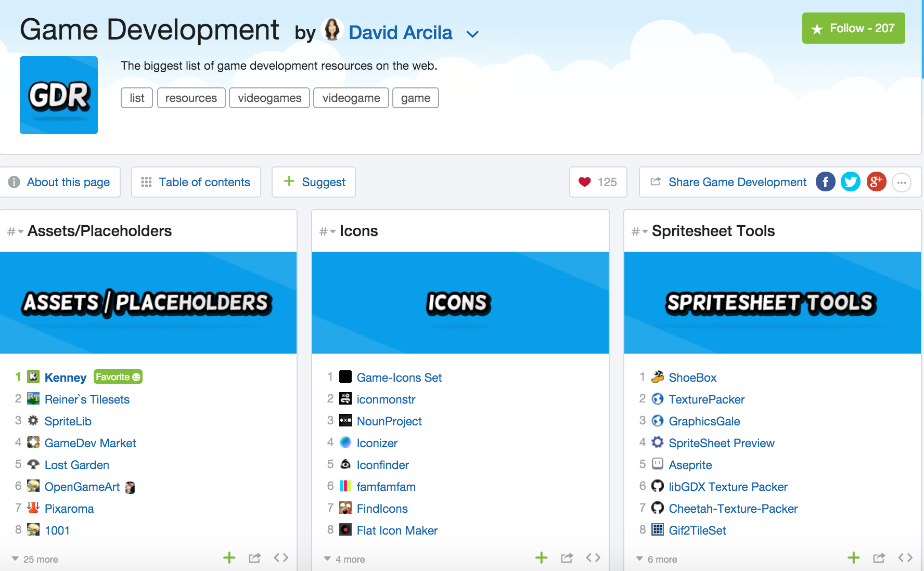Open the Icons section hash dropdown
The height and width of the screenshot is (571, 924).
coord(327,231)
